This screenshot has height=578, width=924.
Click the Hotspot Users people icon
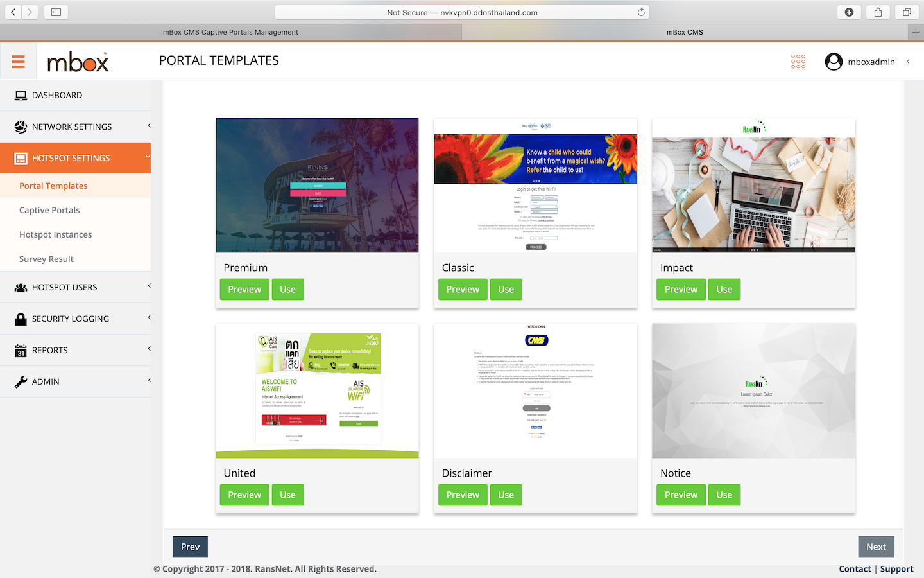21,287
